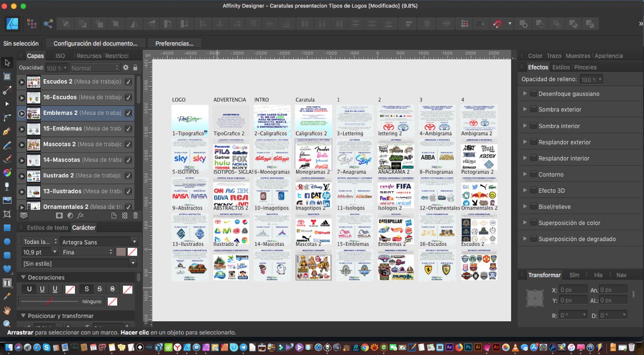Open the snapping options dropdown arrow
Image resolution: width=644 pixels, height=355 pixels.
pyautogui.click(x=510, y=24)
